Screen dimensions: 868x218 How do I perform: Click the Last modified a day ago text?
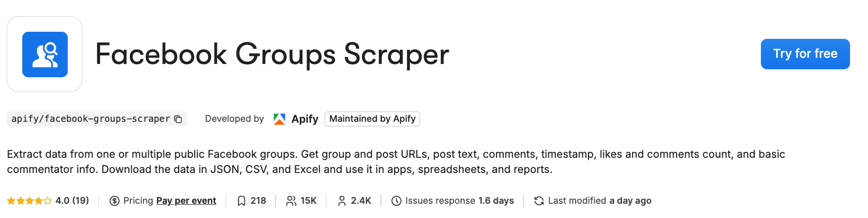pos(600,201)
